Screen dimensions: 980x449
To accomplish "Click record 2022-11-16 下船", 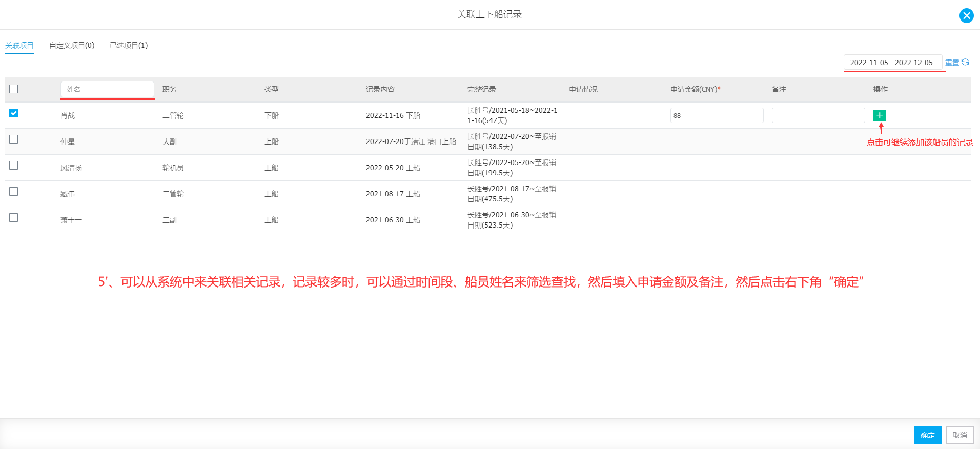I will tap(393, 115).
